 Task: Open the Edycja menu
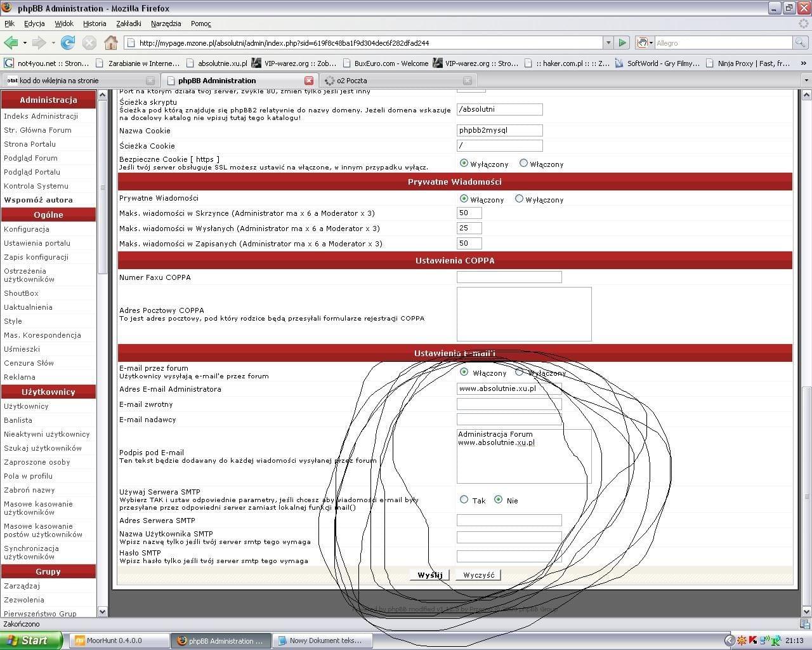[34, 23]
